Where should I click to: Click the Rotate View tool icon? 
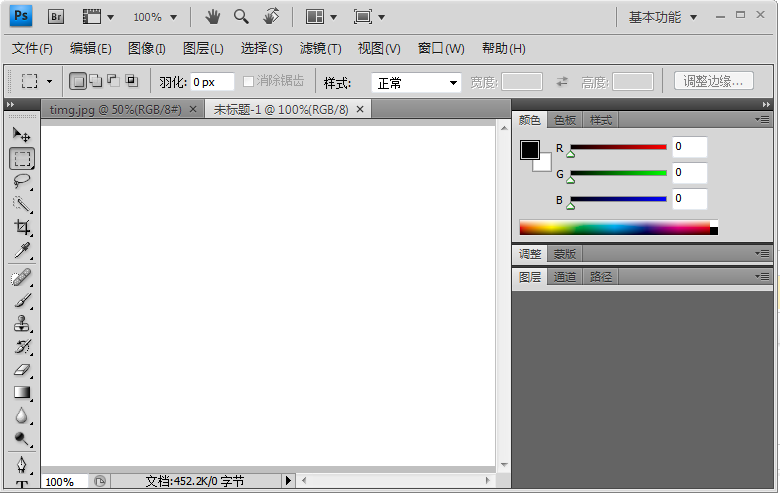click(271, 17)
